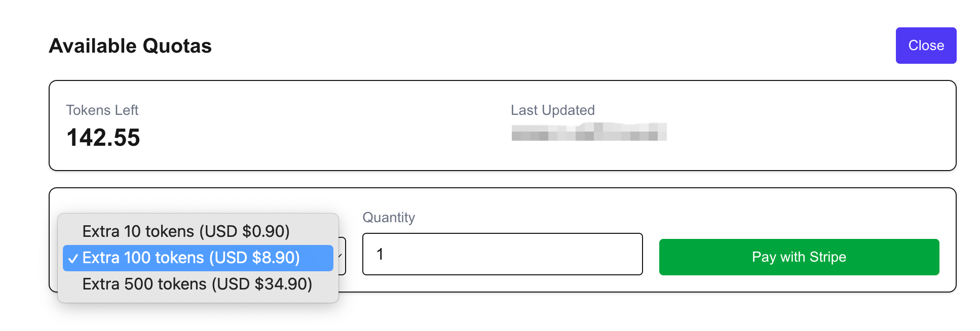The height and width of the screenshot is (331, 980).
Task: Click the quantity value 1
Action: (380, 254)
